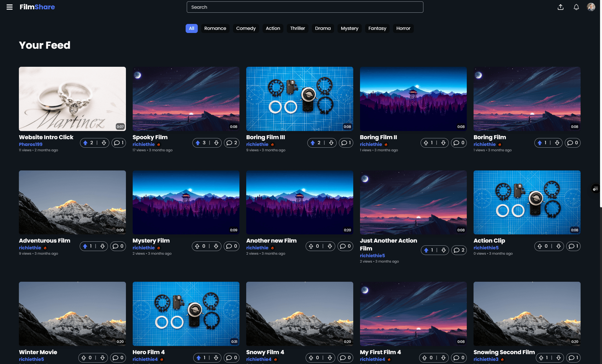Open richiethie5 link under Action Clip
602x364 pixels.
pyautogui.click(x=486, y=248)
